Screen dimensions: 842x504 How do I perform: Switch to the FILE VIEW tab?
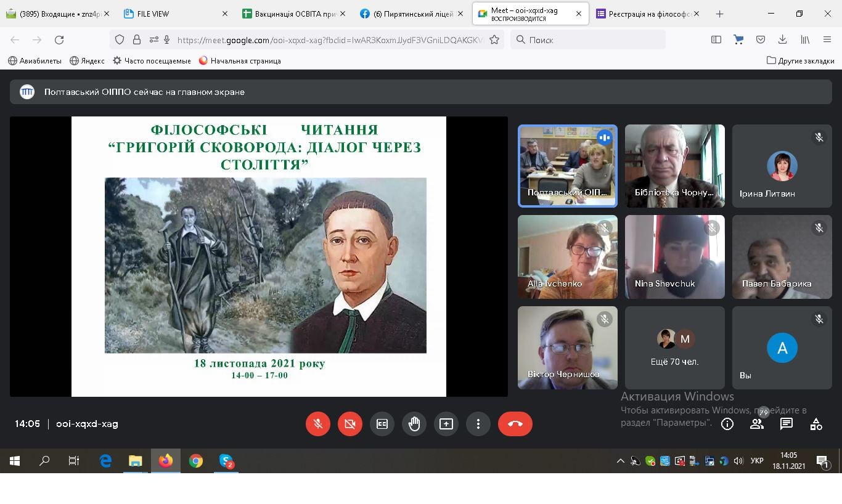(x=166, y=14)
